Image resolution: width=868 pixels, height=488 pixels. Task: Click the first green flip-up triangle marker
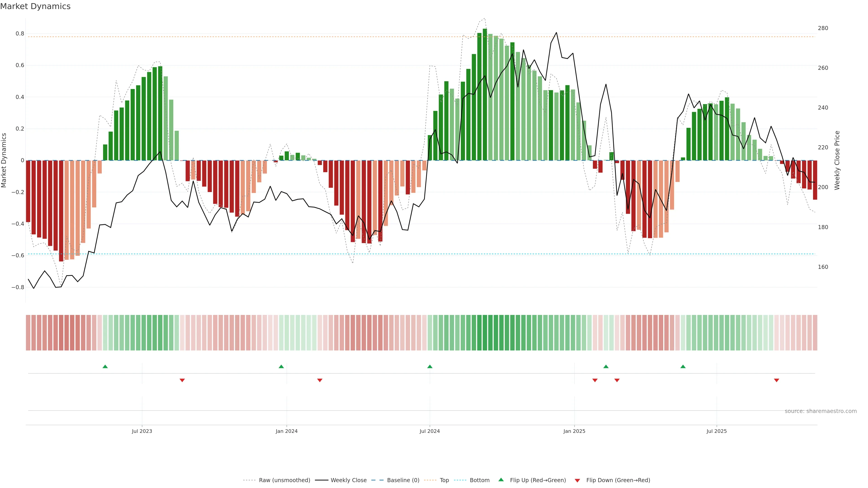[x=105, y=366]
